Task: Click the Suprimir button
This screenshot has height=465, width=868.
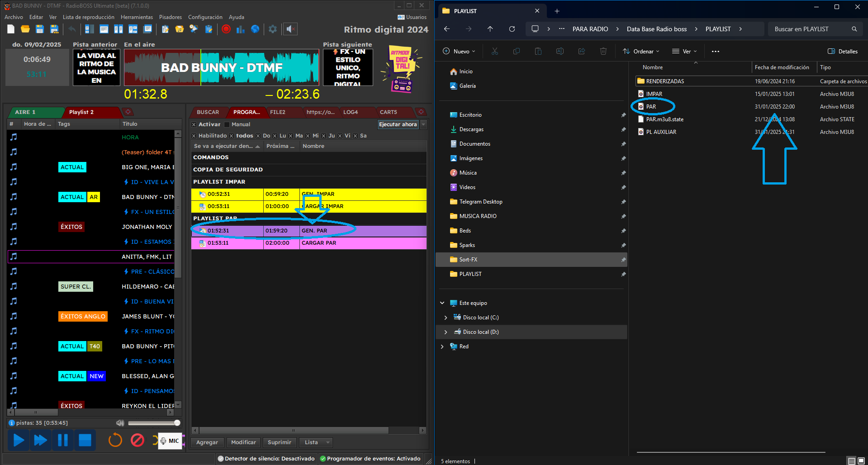Action: pyautogui.click(x=280, y=442)
